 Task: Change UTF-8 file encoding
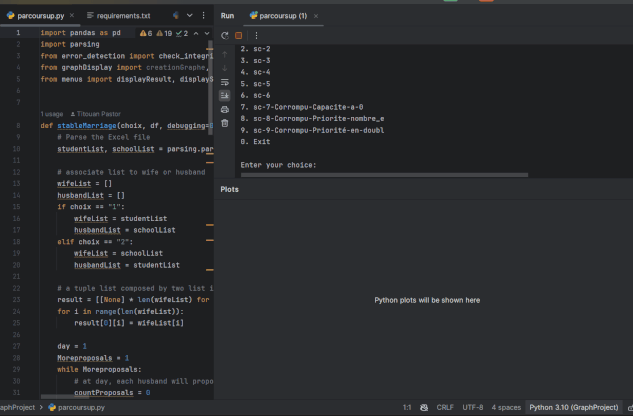(x=473, y=408)
